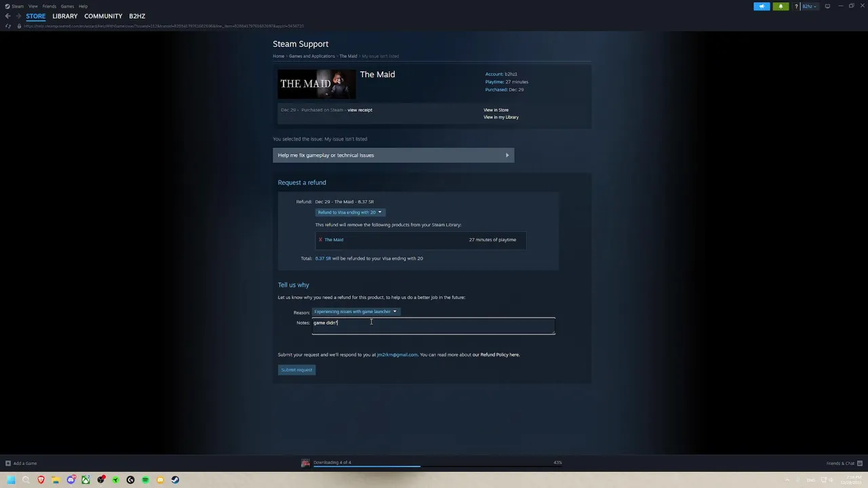Click the padlock icon beside the URL
Viewport: 868px width, 488px height.
click(x=19, y=26)
